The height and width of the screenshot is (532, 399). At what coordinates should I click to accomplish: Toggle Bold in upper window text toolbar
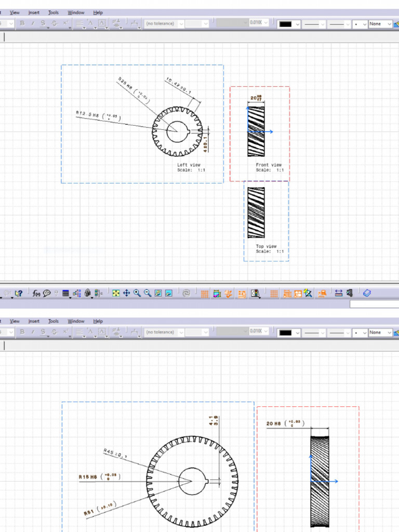22,23
